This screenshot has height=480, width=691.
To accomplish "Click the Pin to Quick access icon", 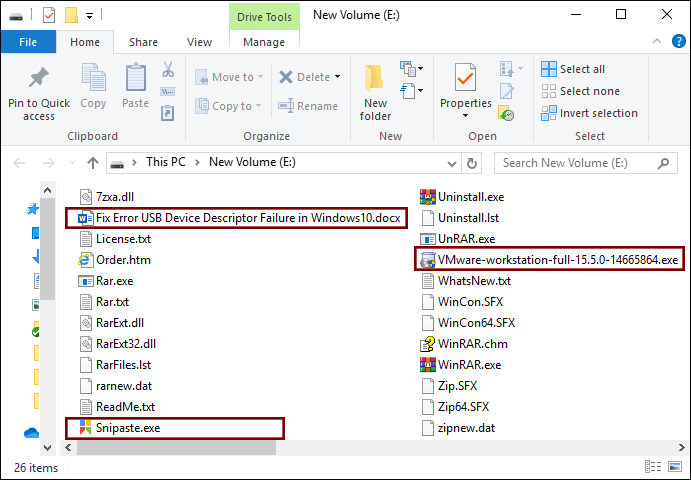I will pyautogui.click(x=39, y=78).
